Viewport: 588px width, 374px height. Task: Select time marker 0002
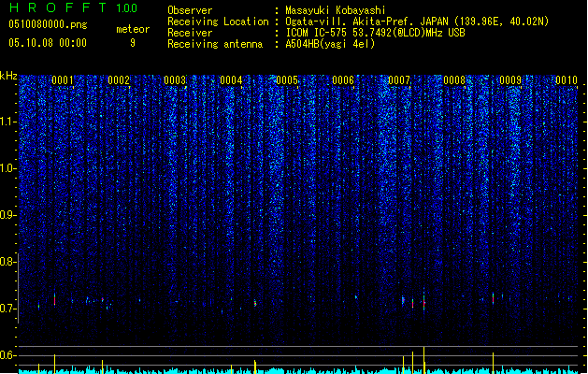click(x=119, y=79)
